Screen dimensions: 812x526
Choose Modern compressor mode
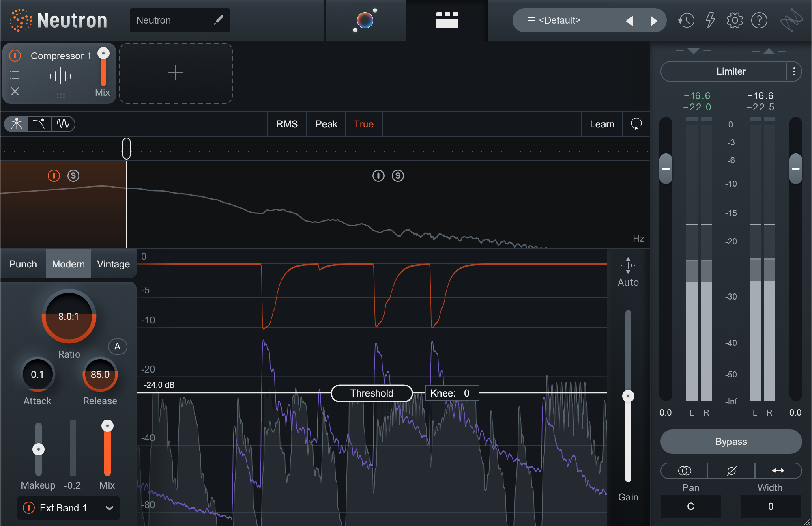[x=69, y=264]
